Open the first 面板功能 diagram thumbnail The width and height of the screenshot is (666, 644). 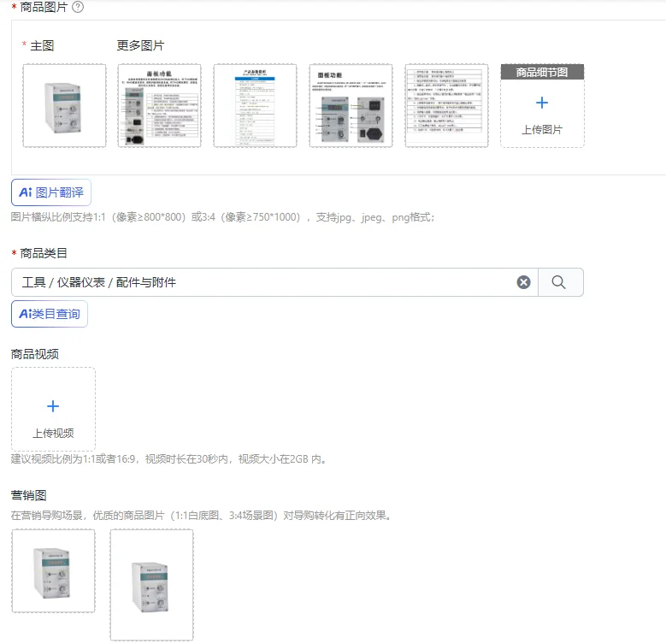tap(159, 106)
